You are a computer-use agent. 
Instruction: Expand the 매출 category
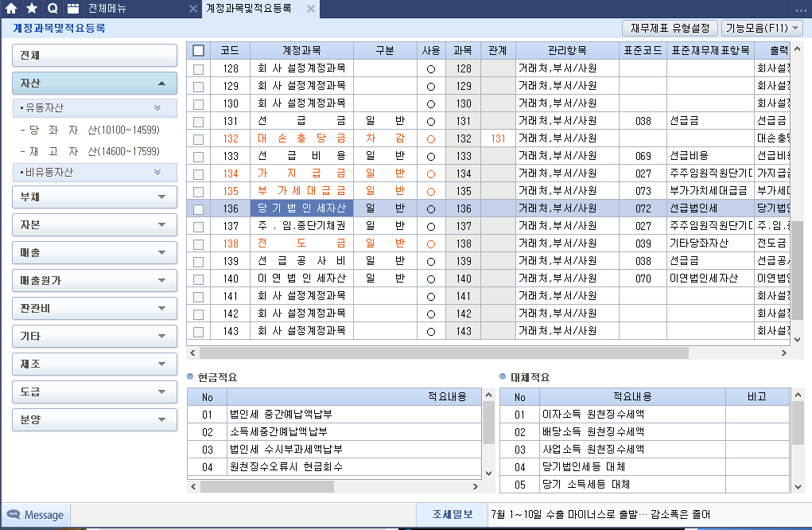(x=95, y=253)
